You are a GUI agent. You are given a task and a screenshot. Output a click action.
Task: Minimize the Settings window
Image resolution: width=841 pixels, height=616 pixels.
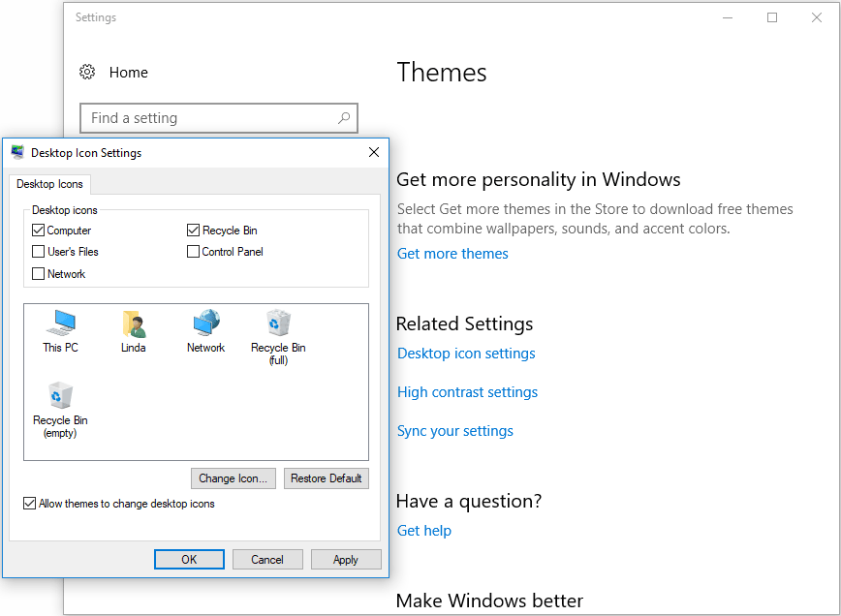[728, 17]
